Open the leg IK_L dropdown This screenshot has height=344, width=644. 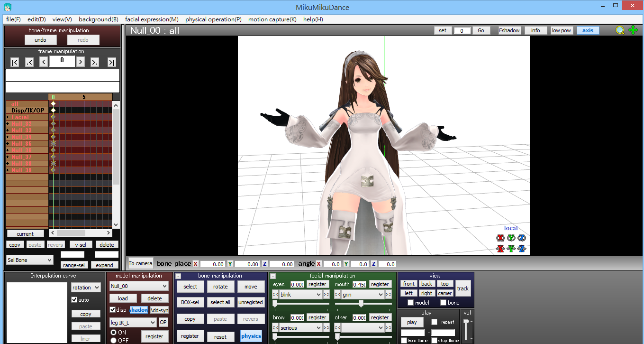(133, 323)
